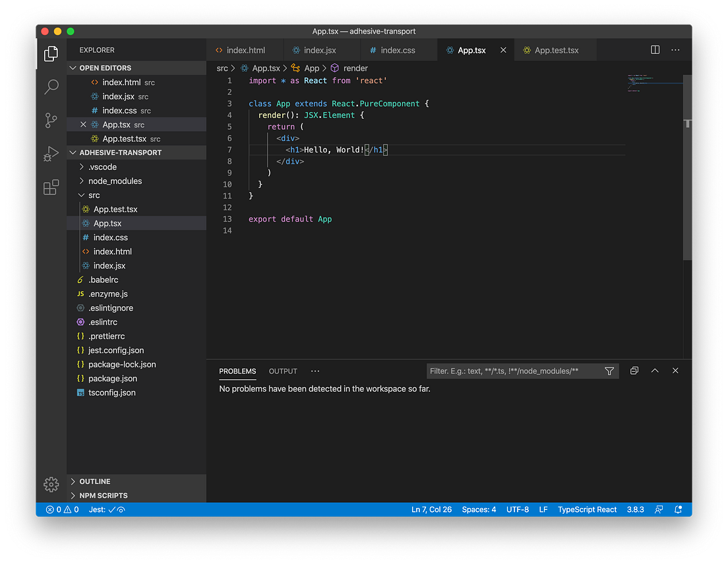728x564 pixels.
Task: Click the Problems filter input field
Action: click(x=514, y=371)
